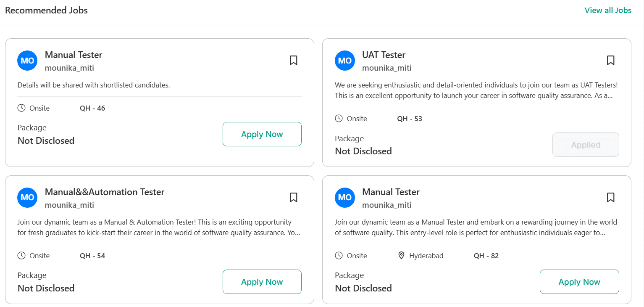Apply Now for the Manual Tester QH - 46 job
This screenshot has height=307, width=644.
point(262,134)
